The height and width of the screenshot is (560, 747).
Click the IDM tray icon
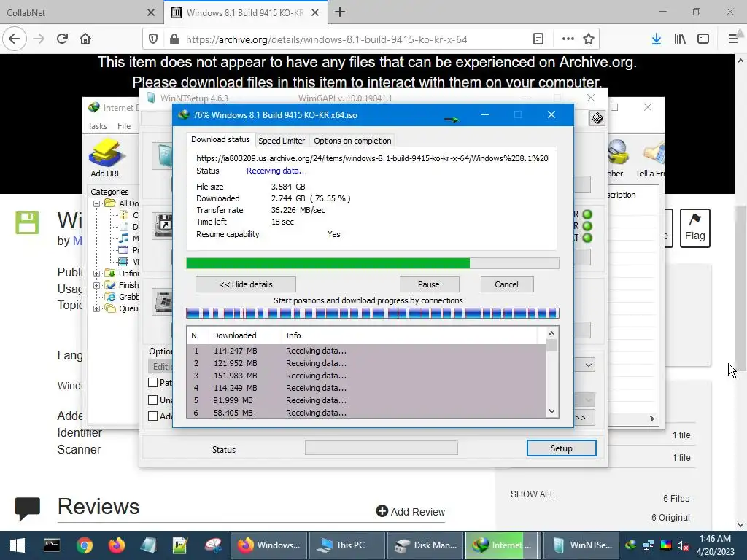tap(631, 545)
